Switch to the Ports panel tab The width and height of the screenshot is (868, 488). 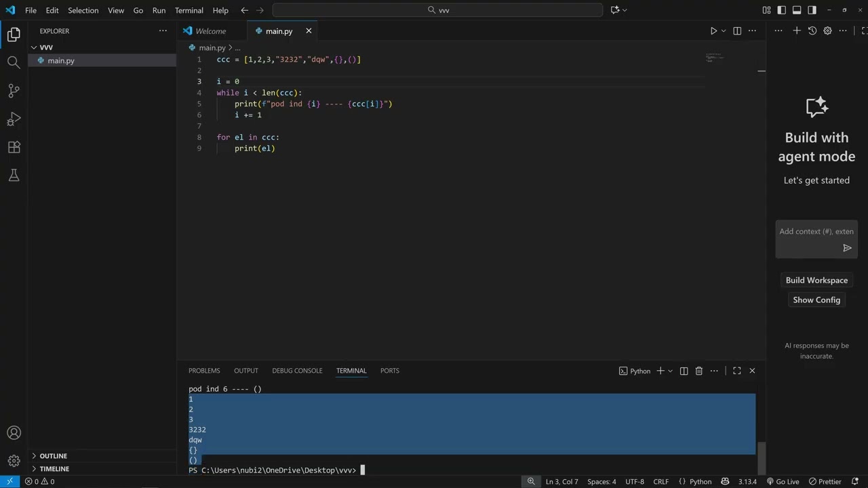390,371
